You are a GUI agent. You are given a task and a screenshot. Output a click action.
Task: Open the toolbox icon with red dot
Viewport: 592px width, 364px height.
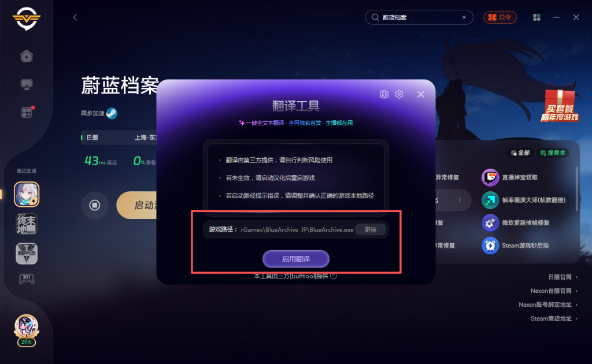(x=27, y=112)
